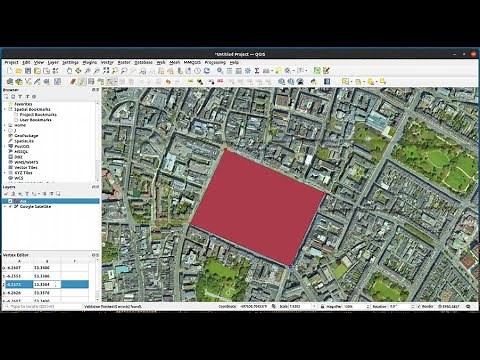480x360 pixels.
Task: Select the Pan Map to Selection icon
Action: (x=78, y=71)
